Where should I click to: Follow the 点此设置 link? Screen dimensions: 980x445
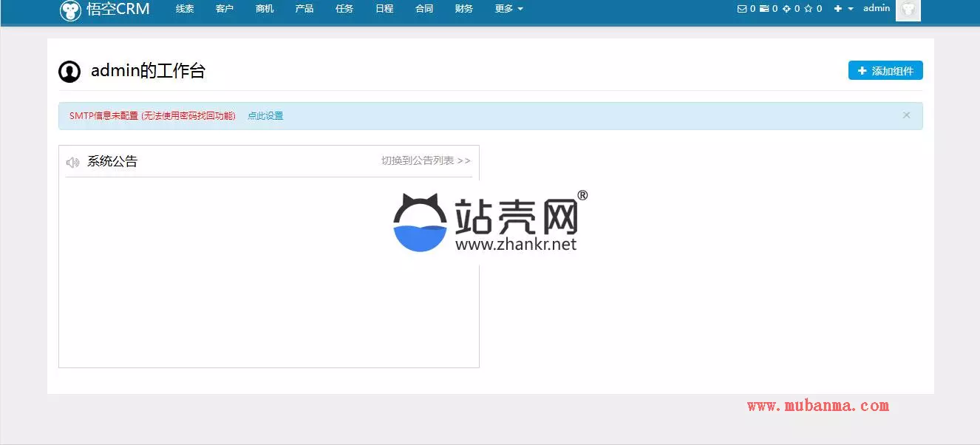(x=265, y=116)
